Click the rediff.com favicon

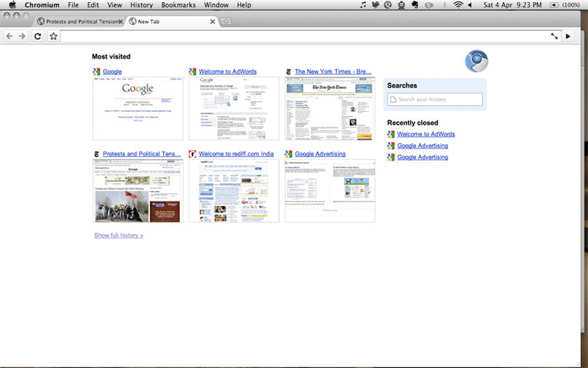[193, 154]
